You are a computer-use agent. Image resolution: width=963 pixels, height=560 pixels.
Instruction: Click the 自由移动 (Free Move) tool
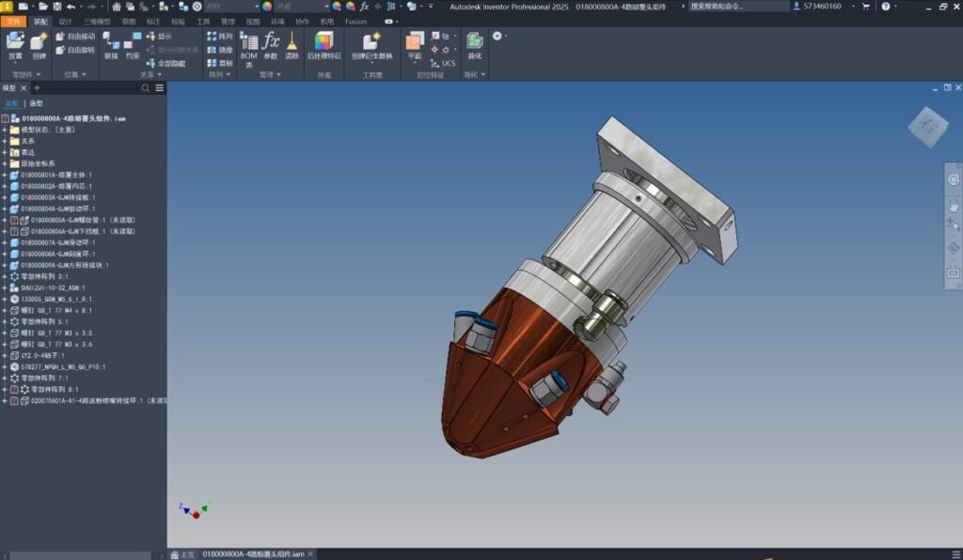[x=80, y=36]
